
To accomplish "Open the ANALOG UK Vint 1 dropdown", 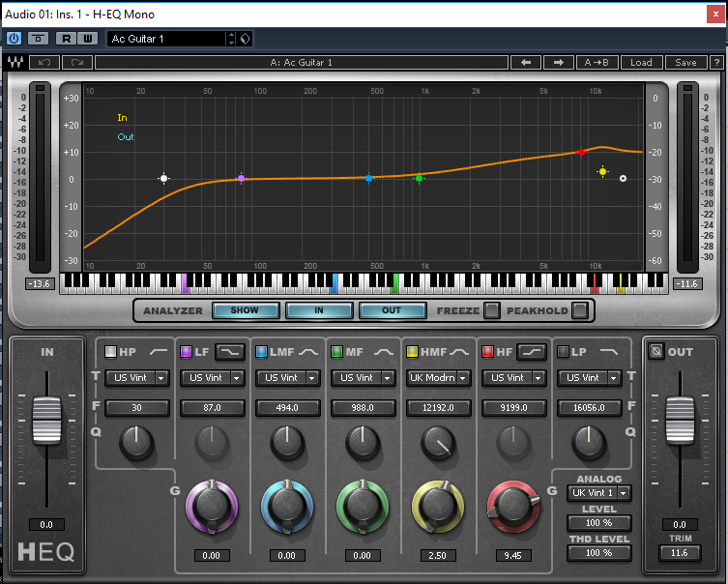I will pos(598,492).
